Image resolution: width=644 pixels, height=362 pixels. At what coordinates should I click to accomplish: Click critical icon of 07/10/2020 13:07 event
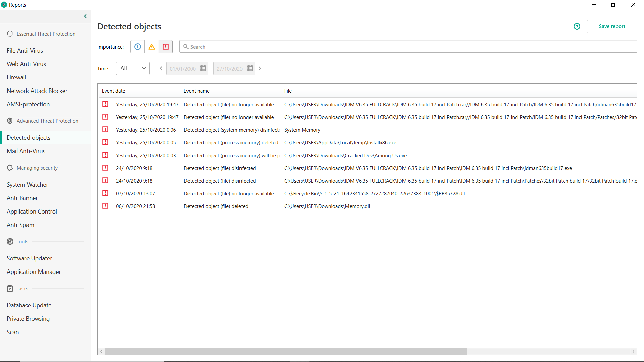(x=105, y=193)
